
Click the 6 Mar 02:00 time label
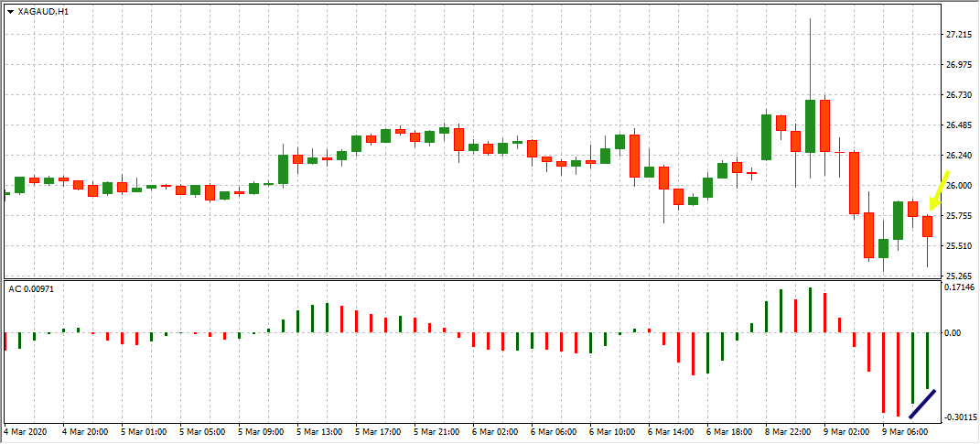(x=494, y=432)
